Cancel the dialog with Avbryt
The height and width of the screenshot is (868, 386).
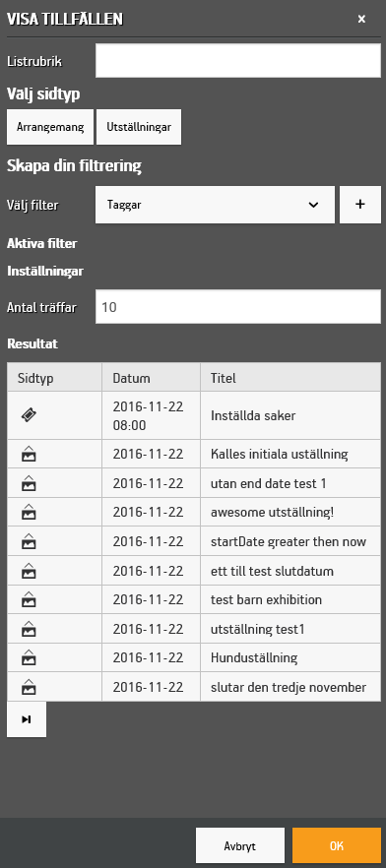[240, 846]
